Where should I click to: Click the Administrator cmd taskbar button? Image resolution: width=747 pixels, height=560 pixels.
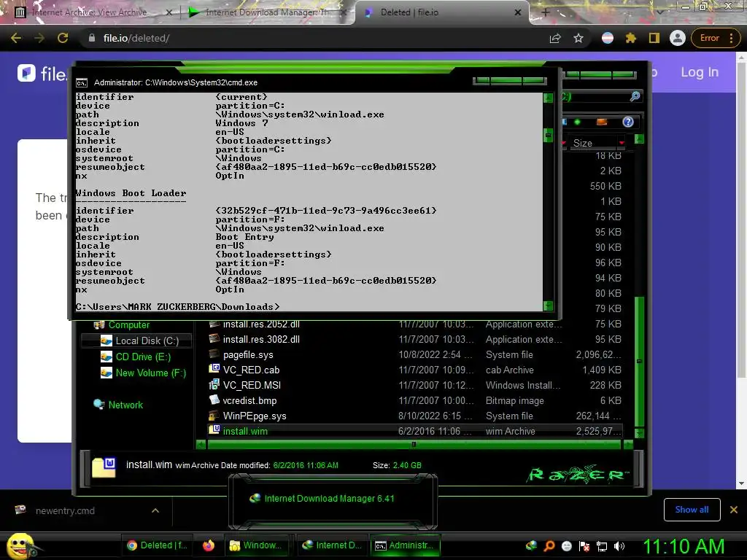404,545
